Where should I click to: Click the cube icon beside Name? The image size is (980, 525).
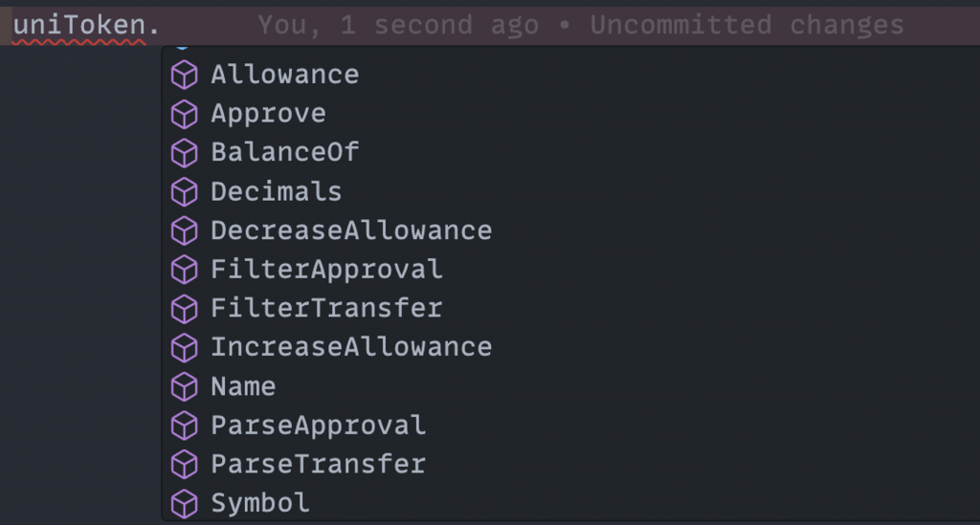(x=185, y=387)
